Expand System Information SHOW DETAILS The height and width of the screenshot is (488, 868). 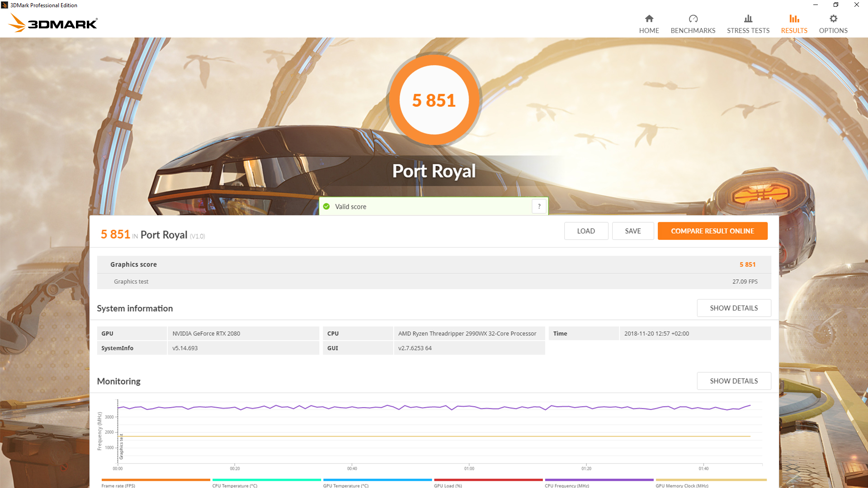[734, 308]
